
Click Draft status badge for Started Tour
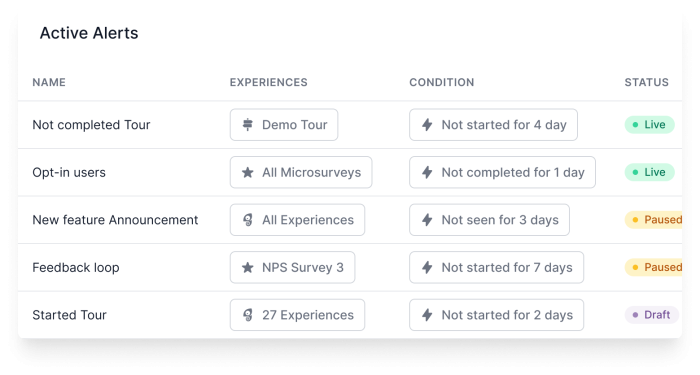[652, 315]
